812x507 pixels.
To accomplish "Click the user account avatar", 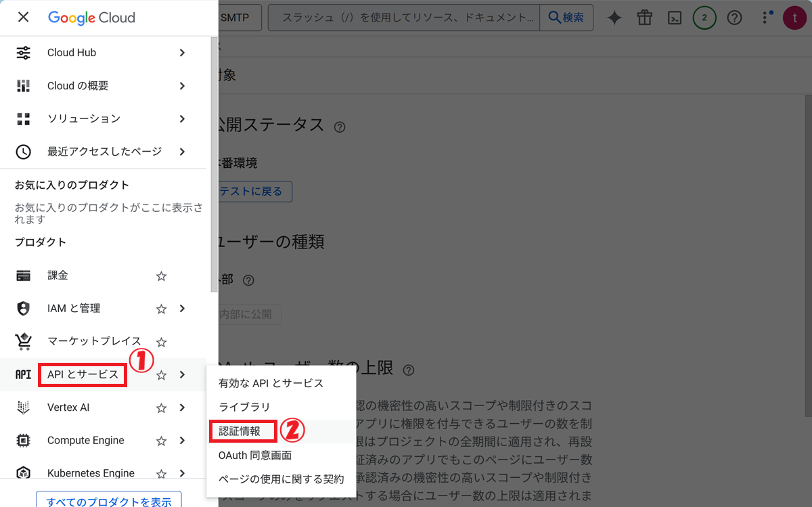I will 794,18.
